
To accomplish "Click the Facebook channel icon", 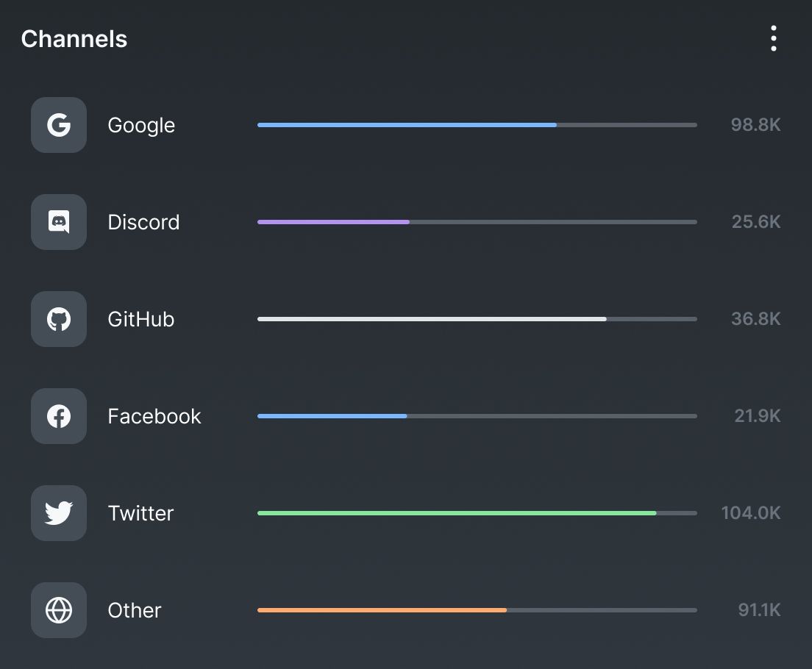I will coord(59,416).
